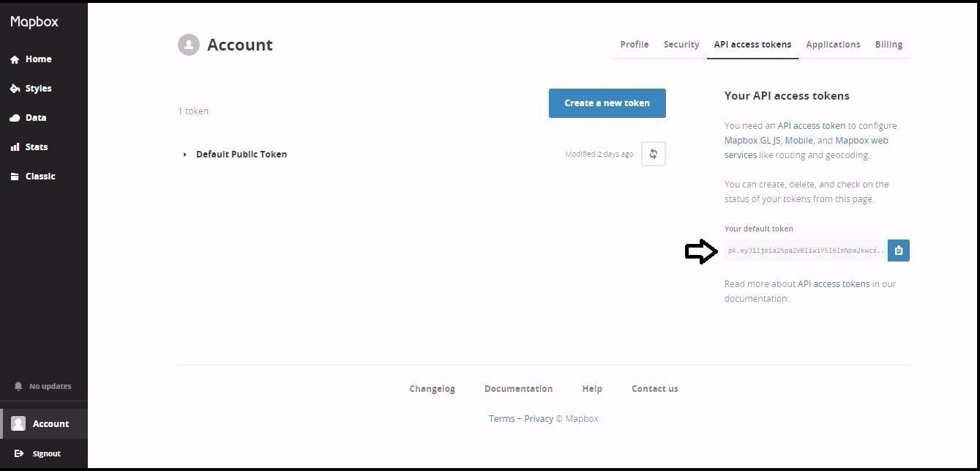Open the Mobile link
Screen dimensions: 980x471
click(x=798, y=141)
